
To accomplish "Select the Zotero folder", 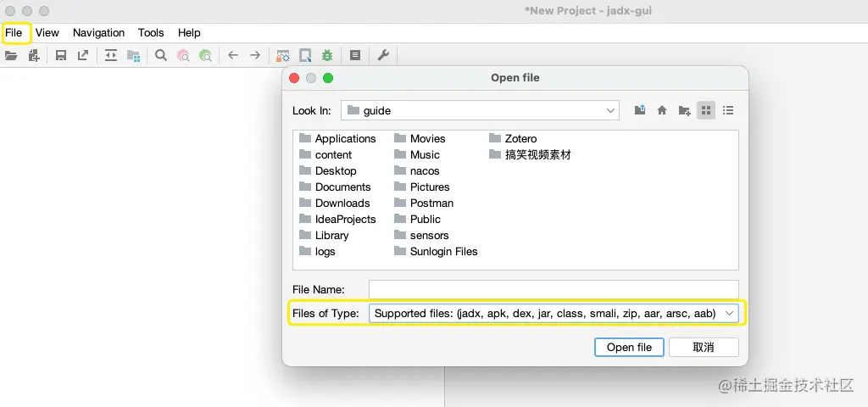I will [x=513, y=138].
